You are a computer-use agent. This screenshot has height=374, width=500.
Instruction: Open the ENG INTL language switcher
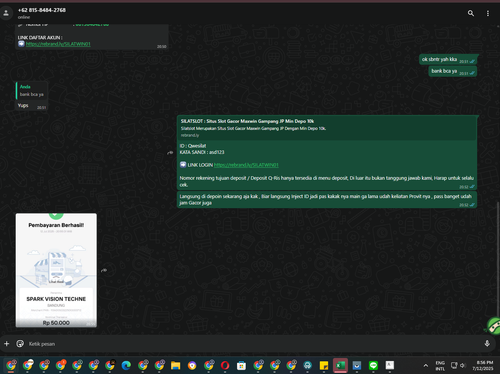tap(440, 366)
